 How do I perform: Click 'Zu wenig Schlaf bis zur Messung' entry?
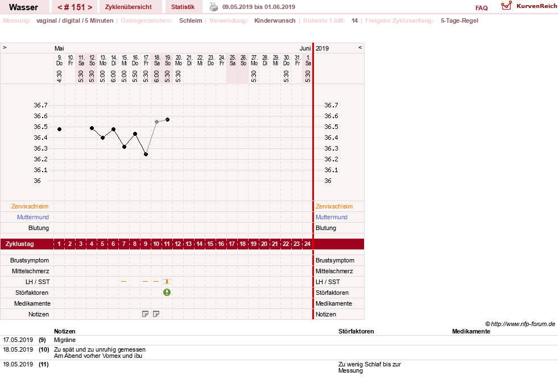(x=369, y=368)
